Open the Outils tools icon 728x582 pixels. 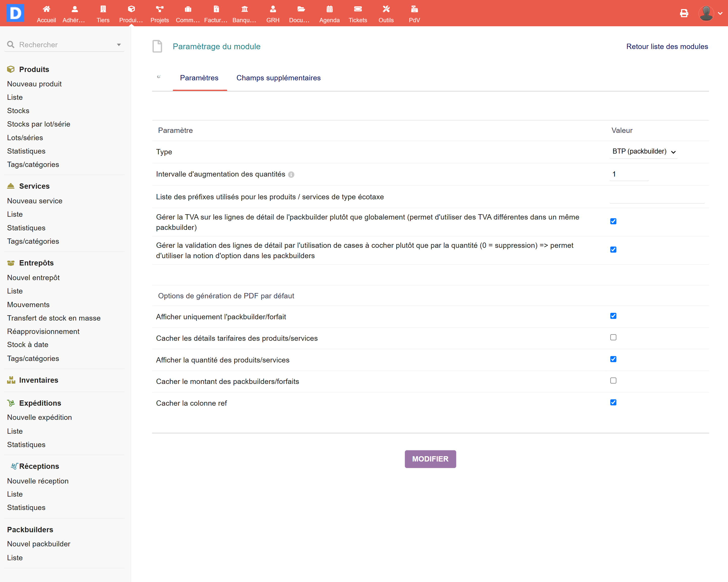386,9
